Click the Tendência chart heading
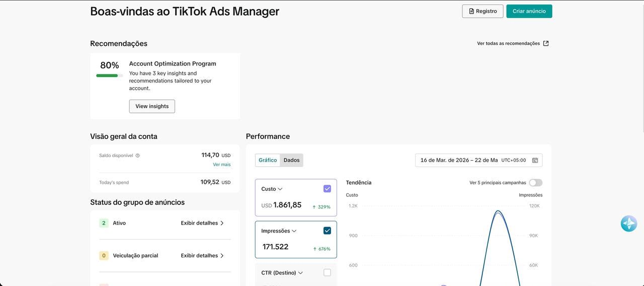Screen dimensions: 644x286 click(359, 182)
